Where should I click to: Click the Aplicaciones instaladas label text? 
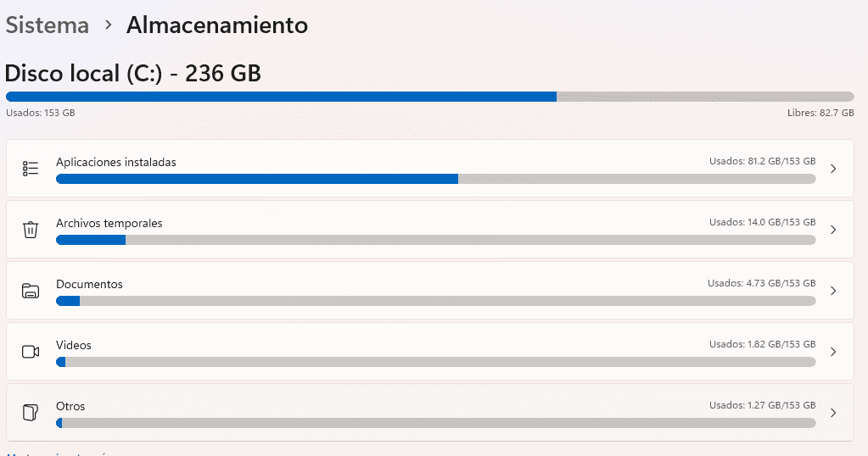(115, 163)
